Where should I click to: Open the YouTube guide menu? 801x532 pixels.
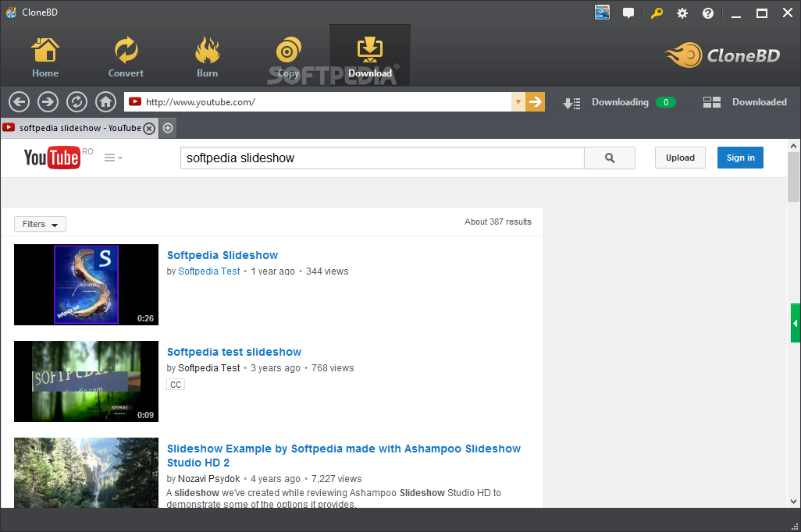point(113,158)
